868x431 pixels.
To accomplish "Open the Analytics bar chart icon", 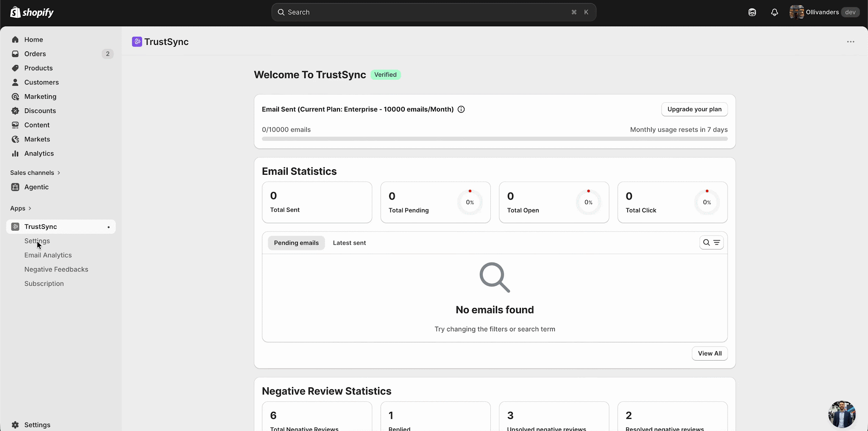I will pyautogui.click(x=15, y=154).
